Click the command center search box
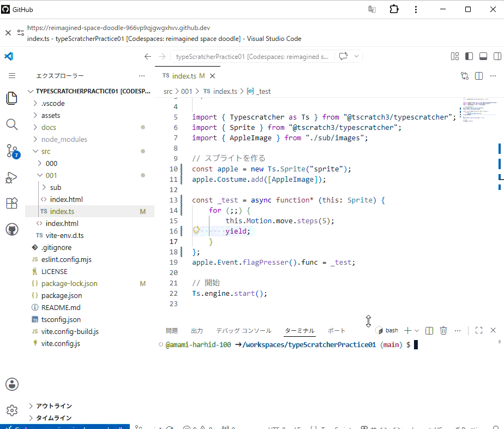The width and height of the screenshot is (504, 429). point(253,57)
